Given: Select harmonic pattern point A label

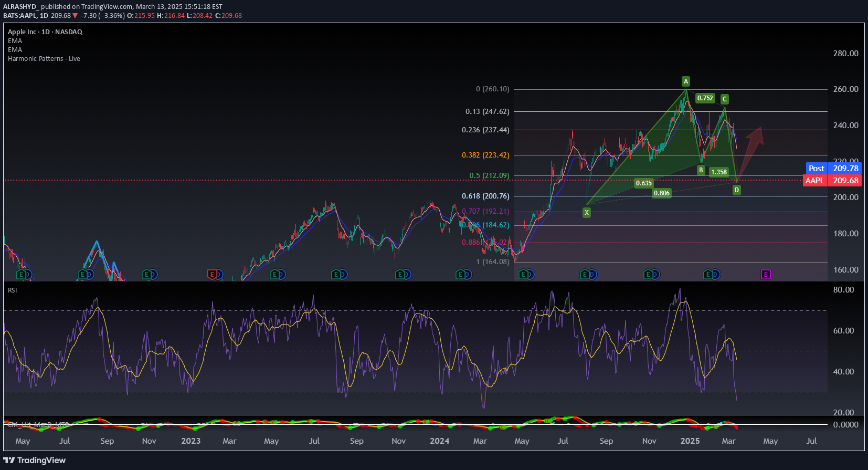Looking at the screenshot, I should pyautogui.click(x=686, y=81).
